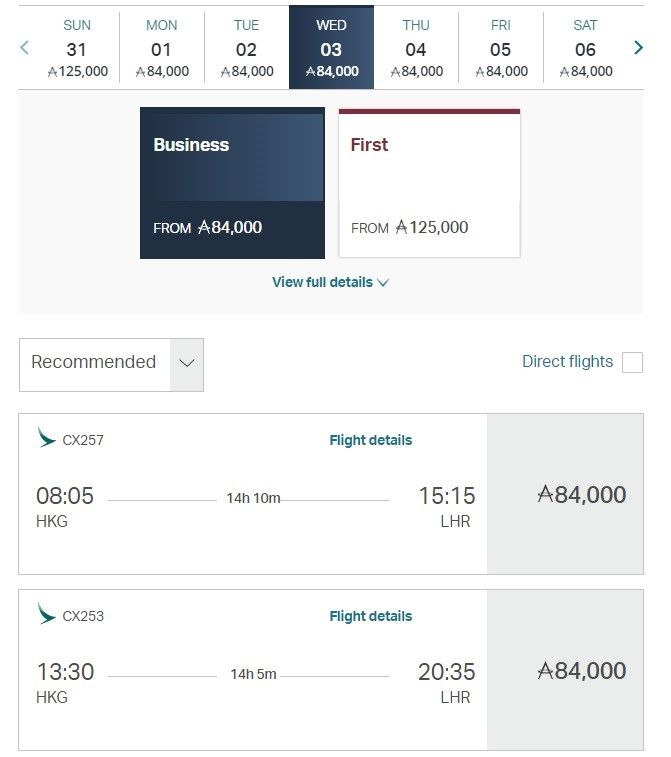Select Thursday 04 date tab

click(416, 48)
